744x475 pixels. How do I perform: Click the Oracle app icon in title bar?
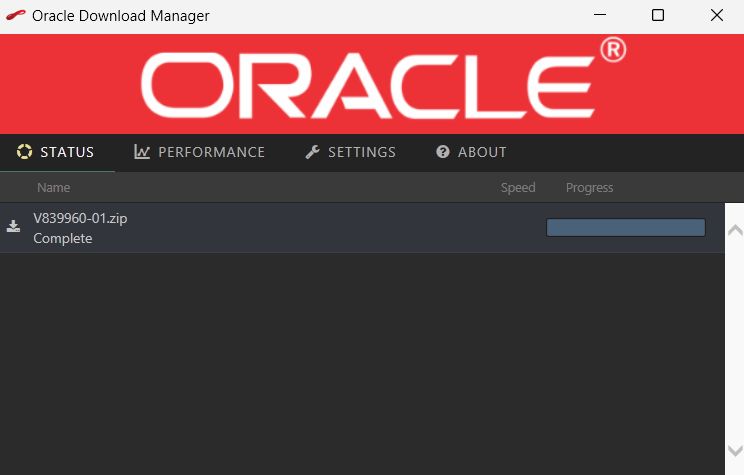point(16,15)
